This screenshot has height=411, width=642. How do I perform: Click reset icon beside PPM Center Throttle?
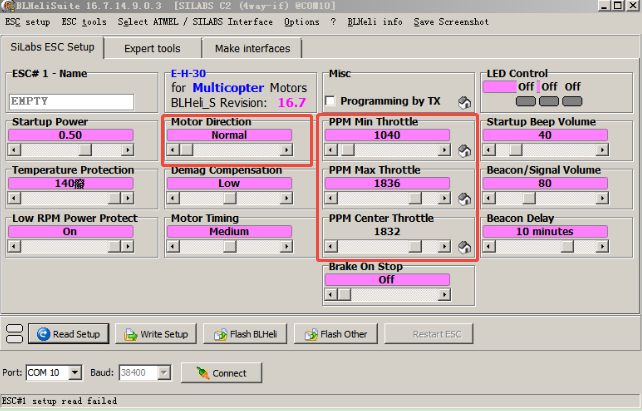[464, 247]
